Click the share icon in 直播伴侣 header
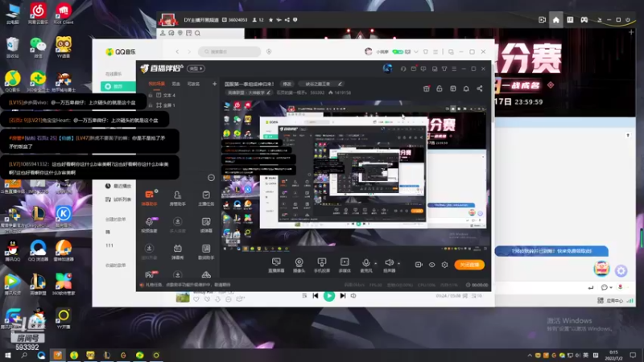Viewport: 644px width, 362px height. (x=479, y=88)
